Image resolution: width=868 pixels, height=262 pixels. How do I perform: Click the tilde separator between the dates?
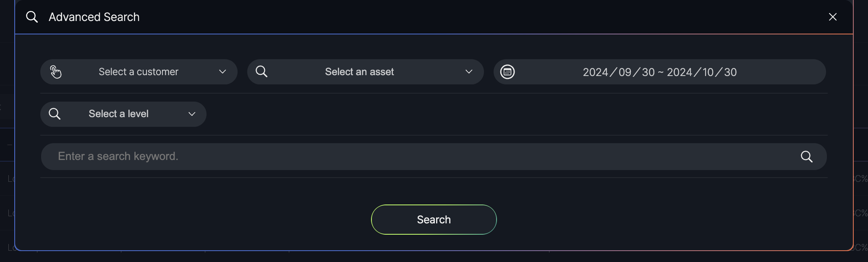click(x=661, y=72)
